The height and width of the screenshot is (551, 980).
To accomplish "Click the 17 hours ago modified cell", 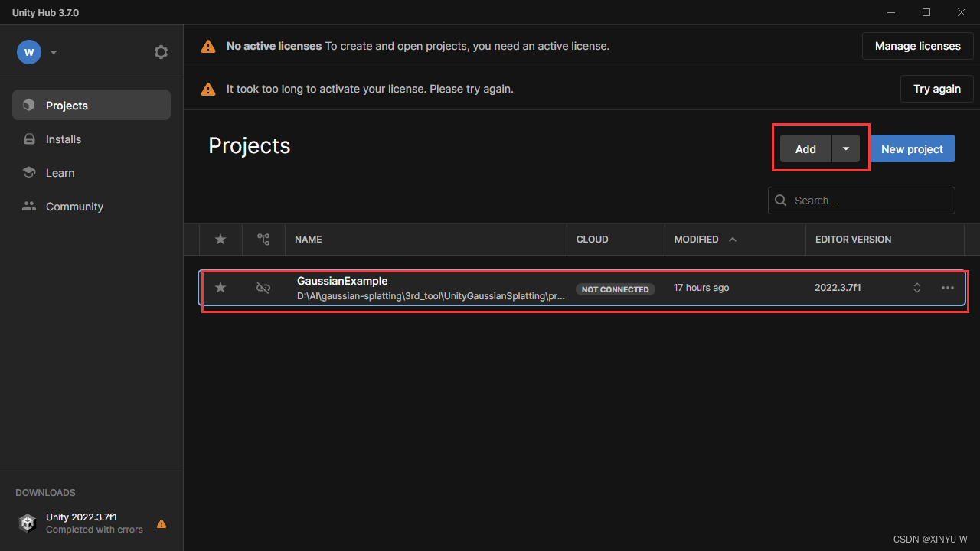I will [701, 288].
